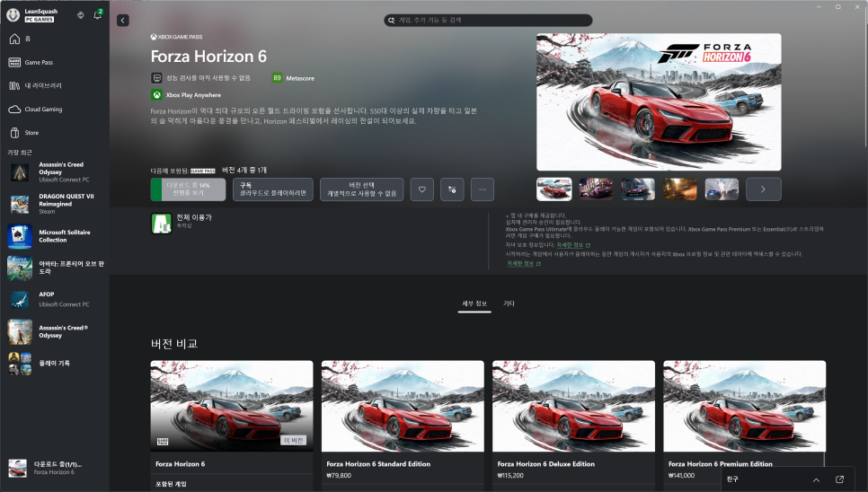The width and height of the screenshot is (868, 492).
Task: Click the Forza Horizon 6 title heading
Action: [208, 57]
